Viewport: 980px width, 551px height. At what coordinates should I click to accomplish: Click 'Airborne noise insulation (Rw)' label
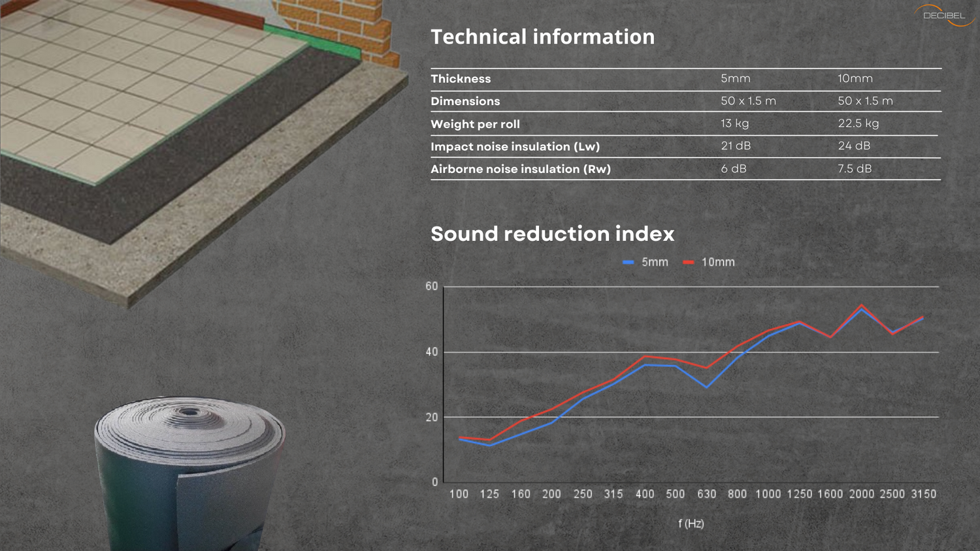click(x=521, y=169)
